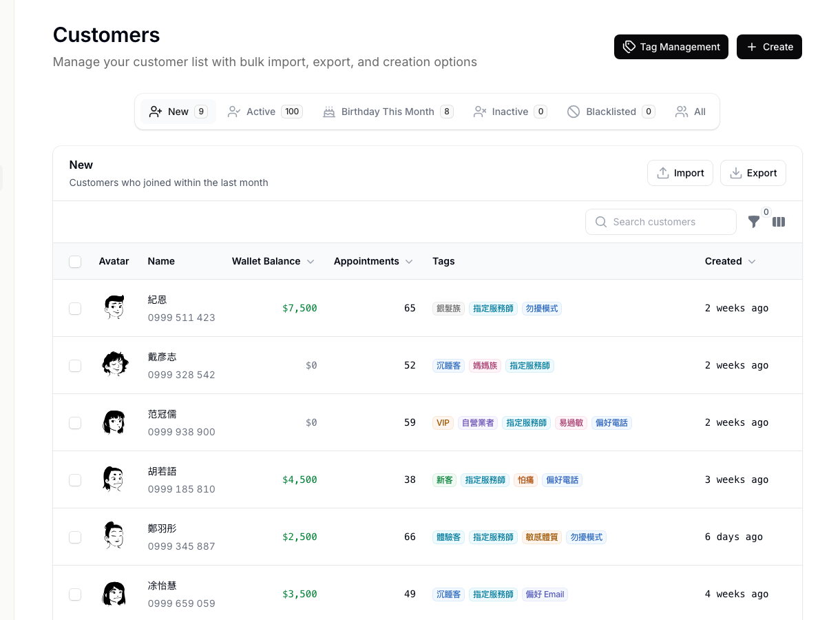840x620 pixels.
Task: Select the checkbox next to 胡若語
Action: (75, 479)
